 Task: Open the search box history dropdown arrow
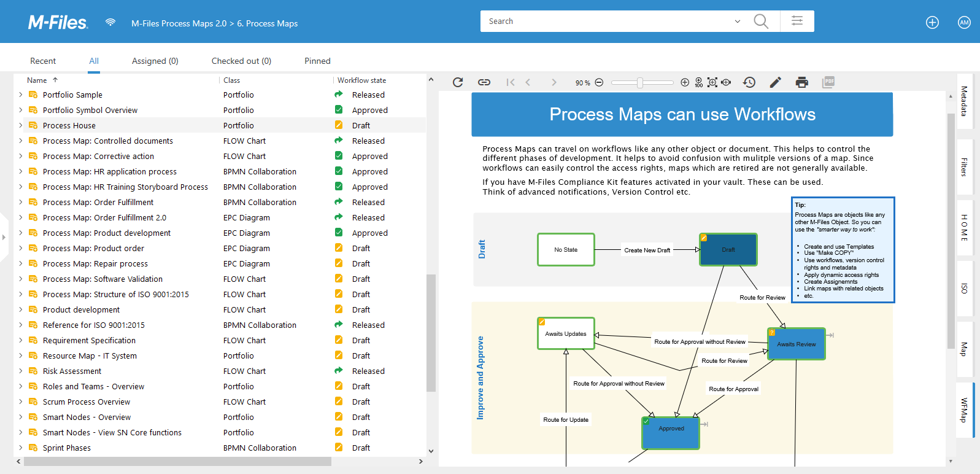pos(738,21)
